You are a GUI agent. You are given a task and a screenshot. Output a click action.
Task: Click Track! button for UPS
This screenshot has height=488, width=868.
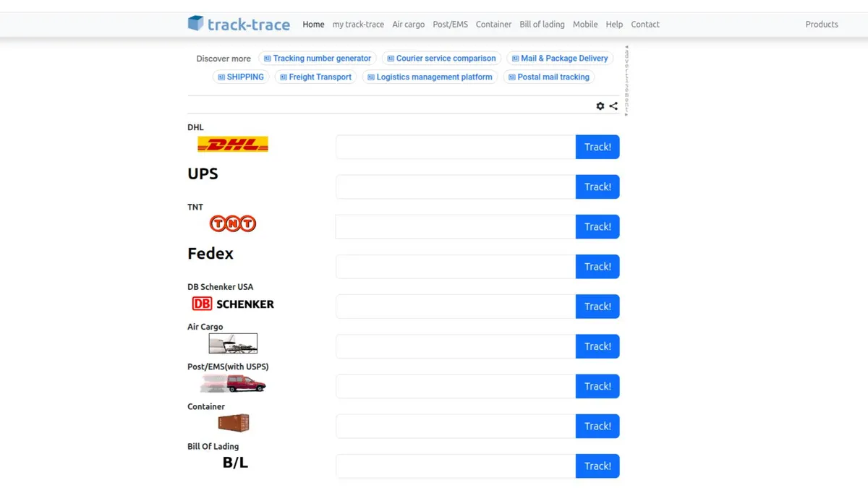point(597,187)
